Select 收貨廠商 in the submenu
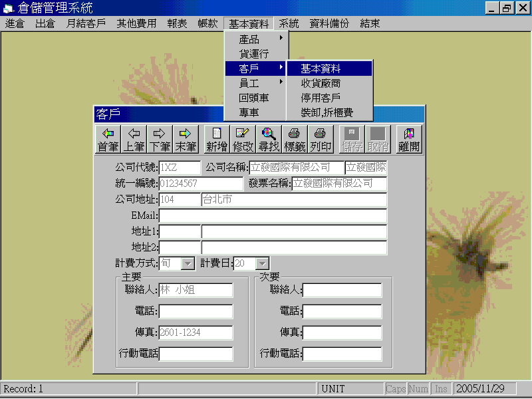Screen dimensions: 532x399 point(329,83)
